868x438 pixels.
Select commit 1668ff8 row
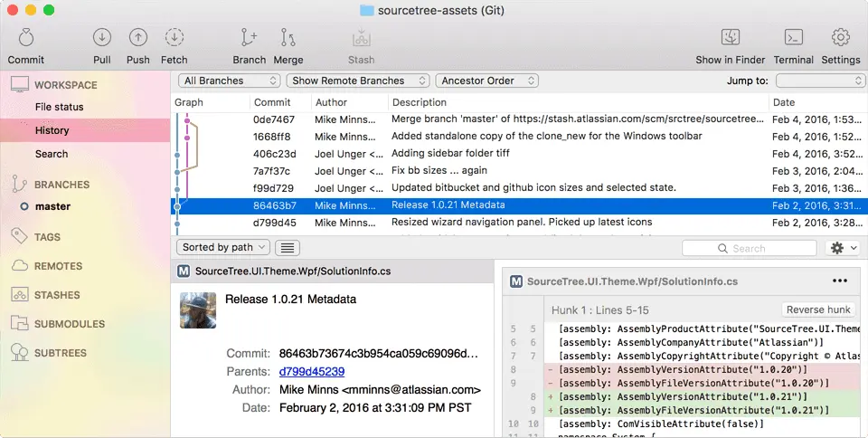(x=519, y=137)
